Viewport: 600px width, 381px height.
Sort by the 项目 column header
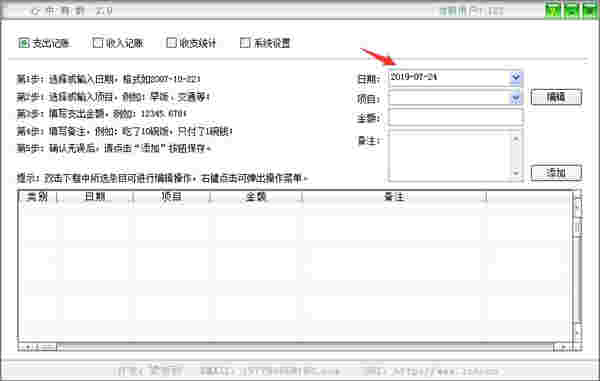coord(171,197)
